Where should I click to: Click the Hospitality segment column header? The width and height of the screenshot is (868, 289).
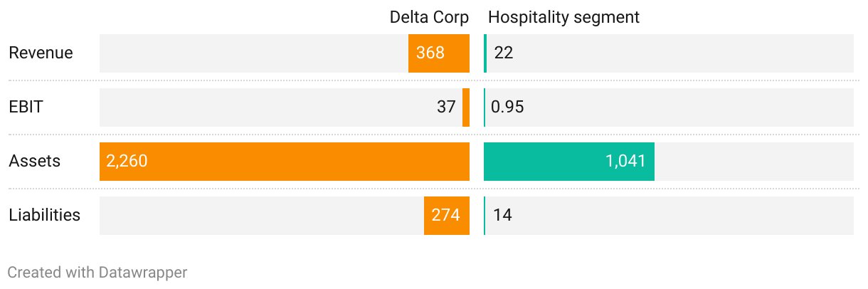(563, 17)
